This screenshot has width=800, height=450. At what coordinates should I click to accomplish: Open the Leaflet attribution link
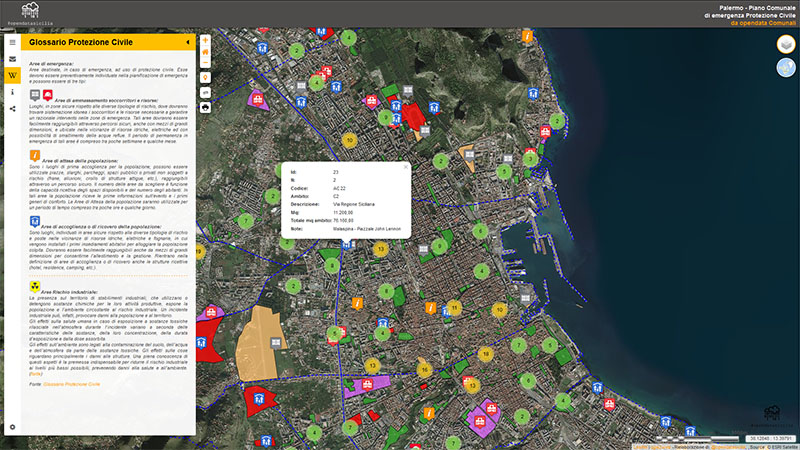641,447
